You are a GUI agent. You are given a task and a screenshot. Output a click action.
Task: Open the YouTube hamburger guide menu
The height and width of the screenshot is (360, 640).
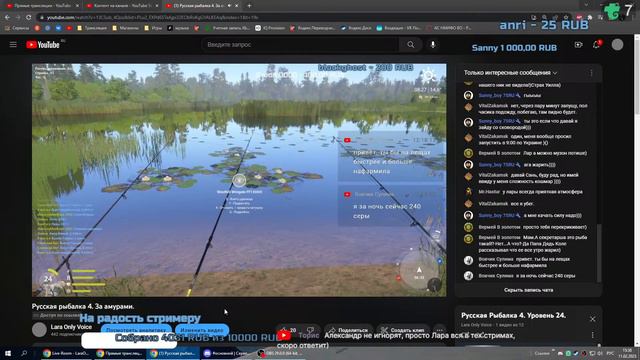[13, 44]
